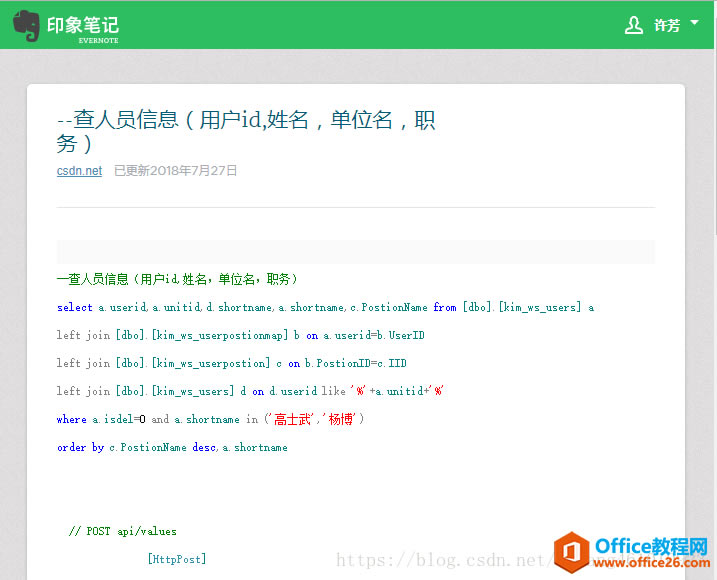The width and height of the screenshot is (717, 580).
Task: Click the select a.userid code line
Action: click(326, 307)
